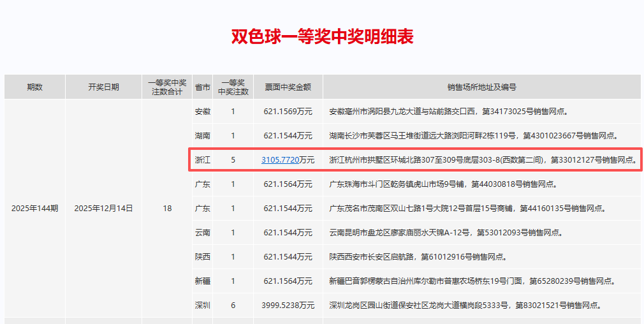Viewport: 644px width, 324px height.
Task: Click the total count cell showing 18
Action: click(167, 209)
